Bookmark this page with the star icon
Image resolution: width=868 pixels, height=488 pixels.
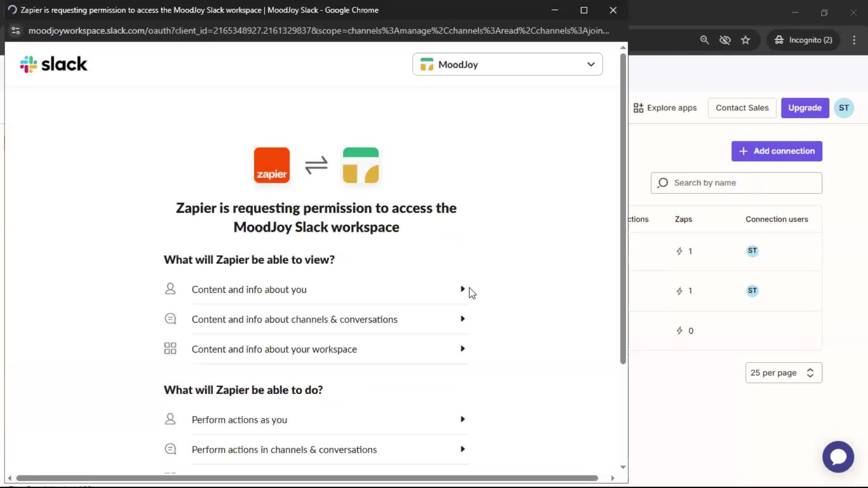point(745,40)
